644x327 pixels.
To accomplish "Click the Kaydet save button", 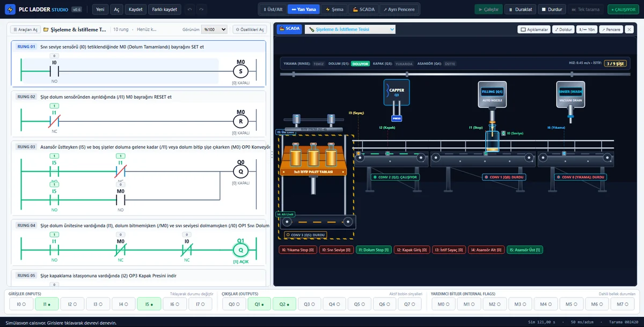I will 135,10.
